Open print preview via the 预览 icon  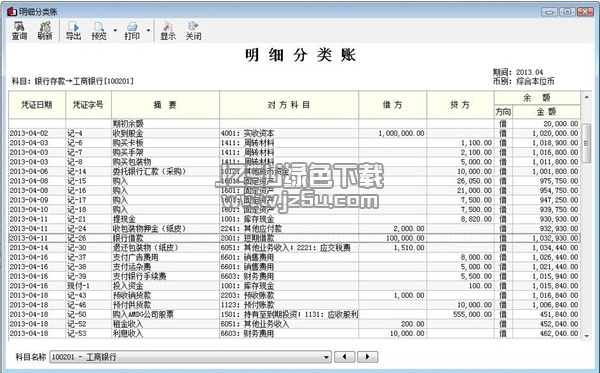click(99, 31)
